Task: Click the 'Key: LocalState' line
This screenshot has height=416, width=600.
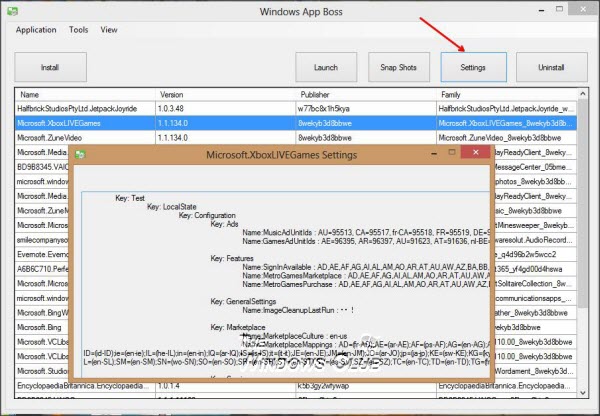Action: [171, 207]
